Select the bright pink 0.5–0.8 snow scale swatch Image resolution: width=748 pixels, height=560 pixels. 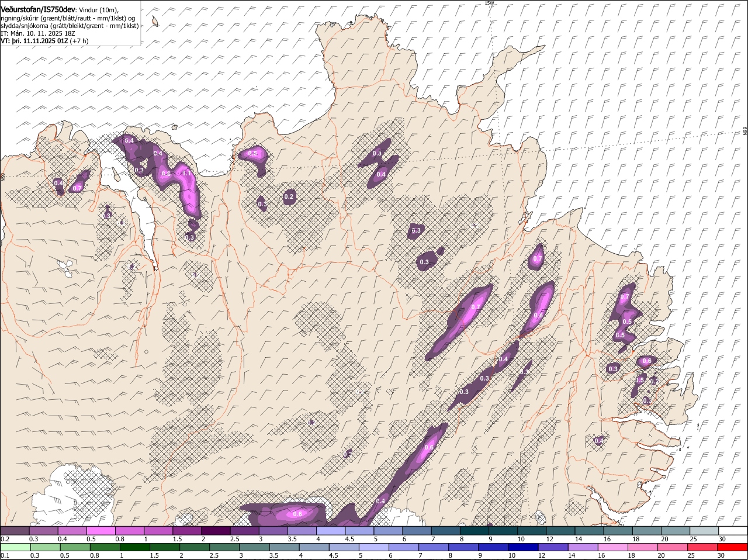pos(101,530)
